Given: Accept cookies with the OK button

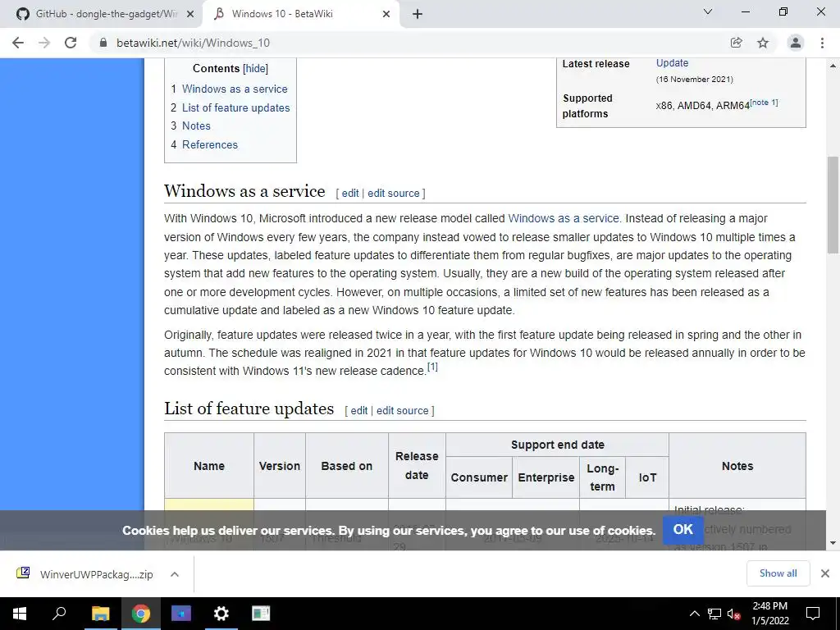Looking at the screenshot, I should [682, 529].
